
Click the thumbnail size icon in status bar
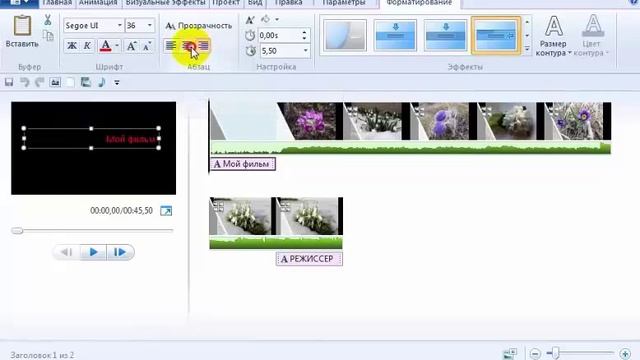click(x=510, y=353)
